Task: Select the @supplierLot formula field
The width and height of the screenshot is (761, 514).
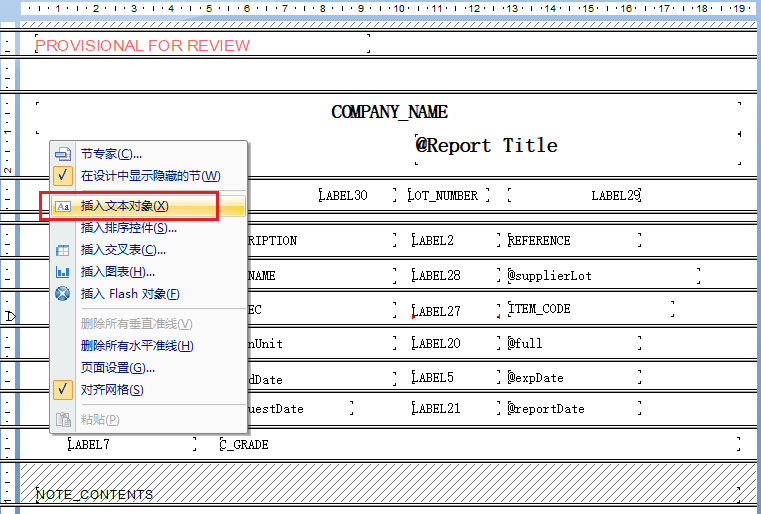Action: point(550,276)
